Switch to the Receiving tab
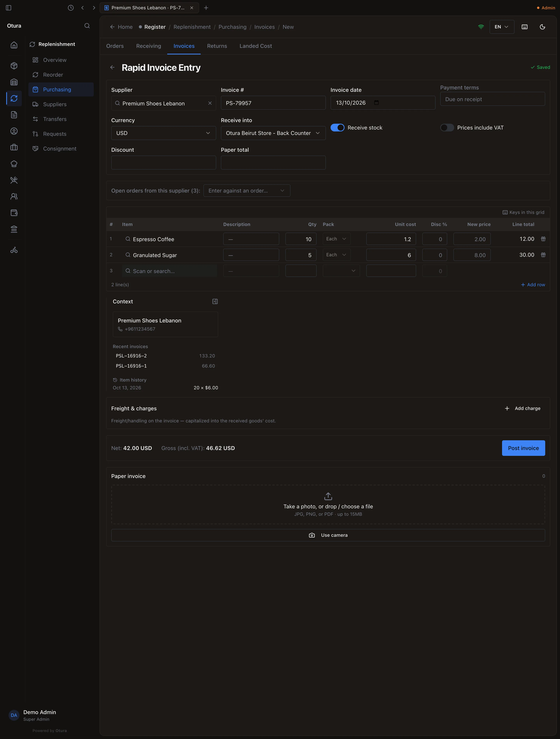 click(149, 46)
